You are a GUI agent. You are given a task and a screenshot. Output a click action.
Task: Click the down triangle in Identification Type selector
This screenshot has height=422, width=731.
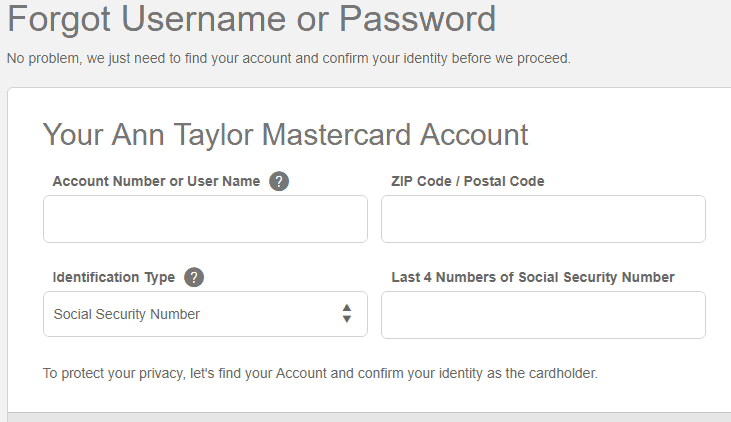[x=346, y=319]
